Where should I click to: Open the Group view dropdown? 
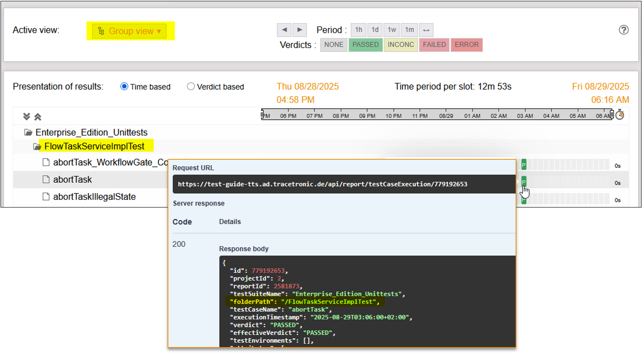tap(130, 31)
